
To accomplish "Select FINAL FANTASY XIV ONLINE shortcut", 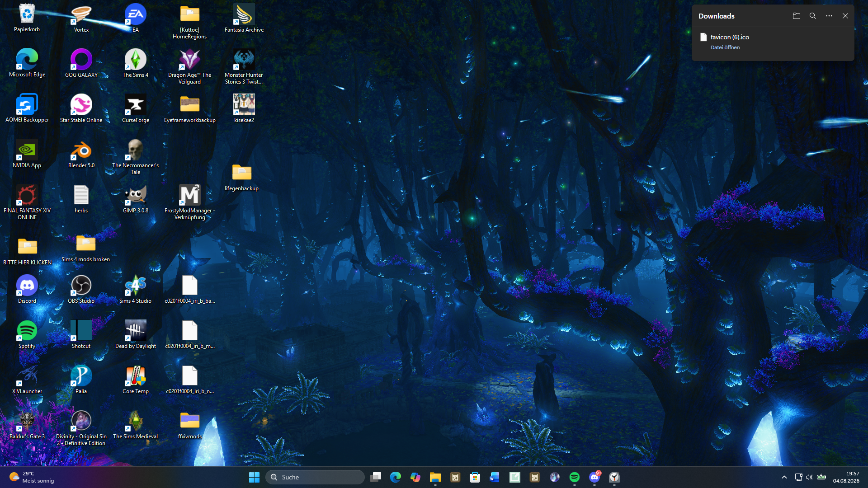I will [27, 202].
